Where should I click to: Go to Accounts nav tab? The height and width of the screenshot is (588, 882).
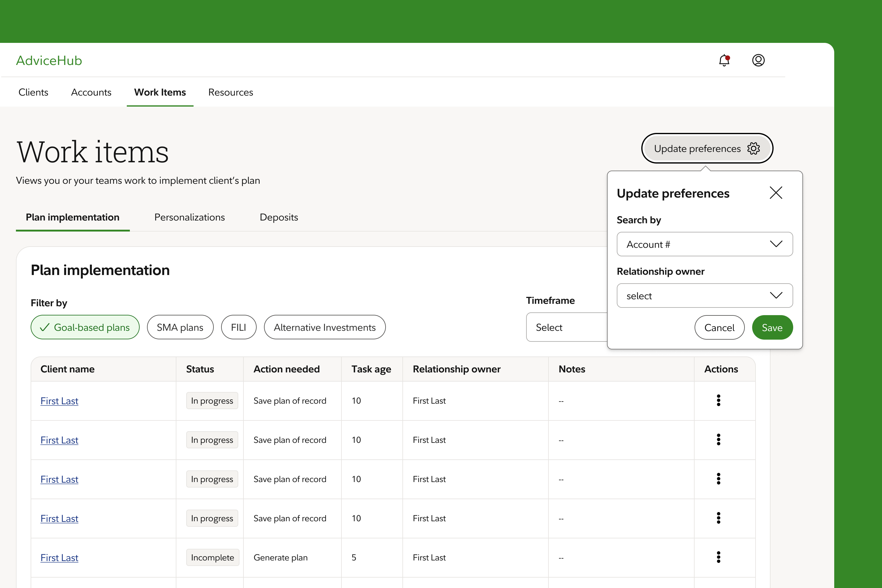tap(91, 92)
